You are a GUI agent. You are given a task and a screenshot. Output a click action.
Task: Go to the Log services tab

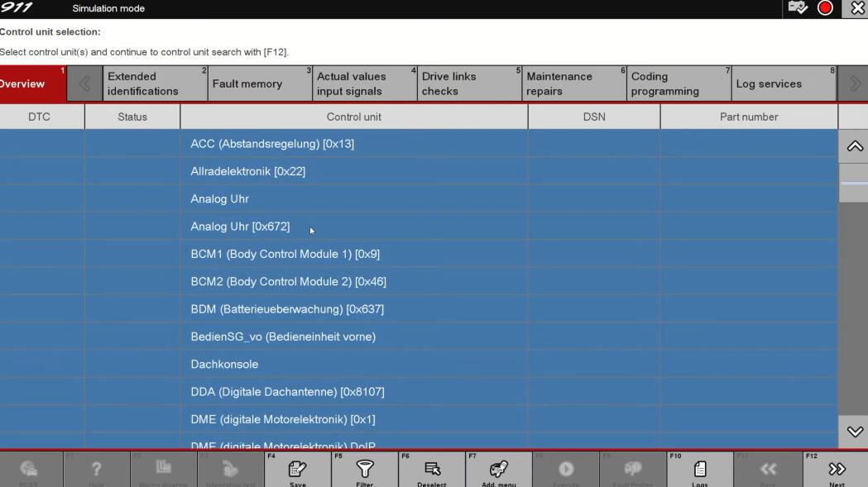coord(783,84)
